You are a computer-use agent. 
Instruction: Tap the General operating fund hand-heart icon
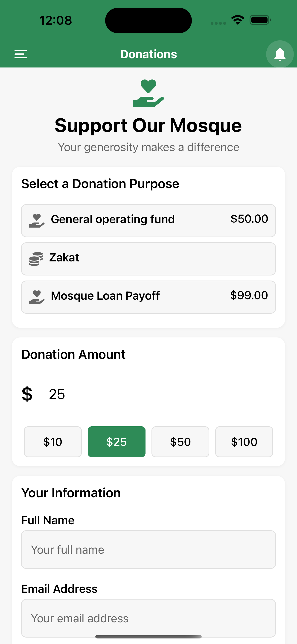pos(37,220)
